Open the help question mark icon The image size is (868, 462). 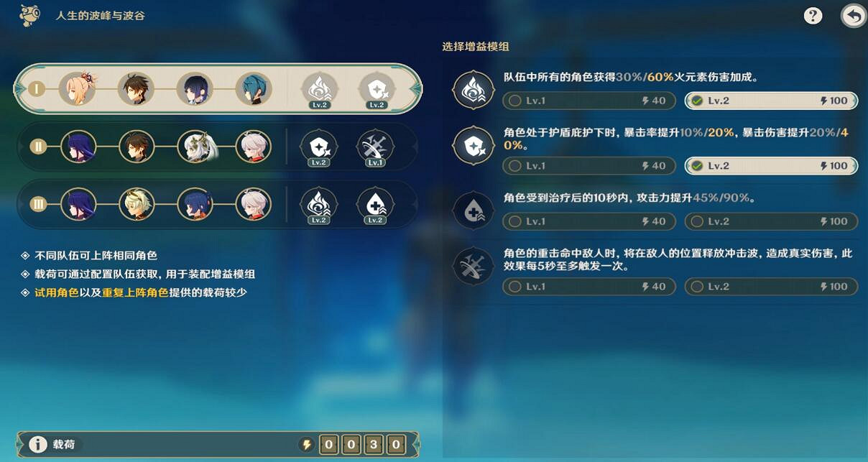tap(813, 16)
